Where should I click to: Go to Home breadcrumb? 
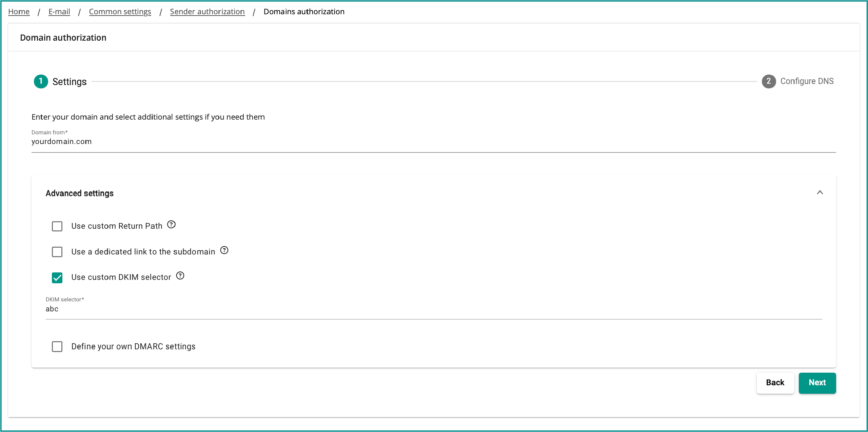pos(19,12)
